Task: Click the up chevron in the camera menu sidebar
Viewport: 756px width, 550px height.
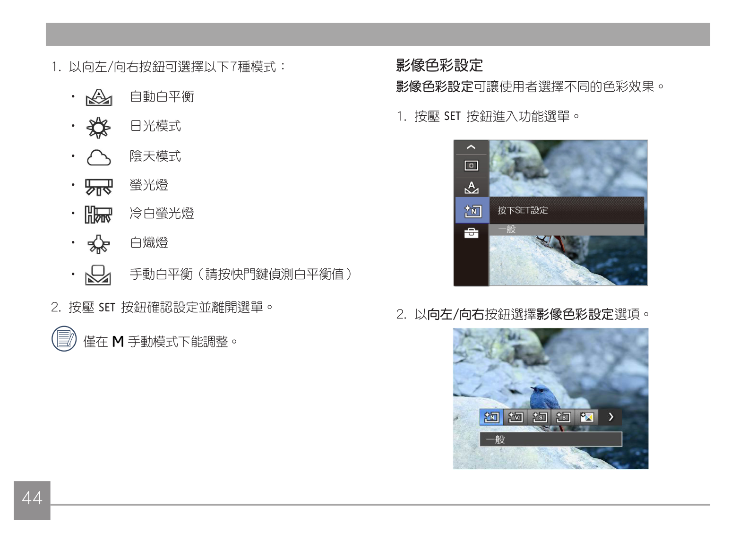Action: [471, 147]
